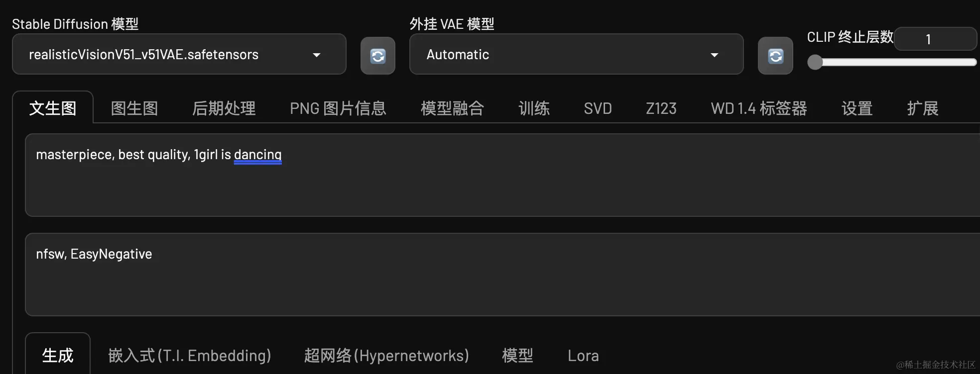Click the negative prompt text box

tap(502, 275)
